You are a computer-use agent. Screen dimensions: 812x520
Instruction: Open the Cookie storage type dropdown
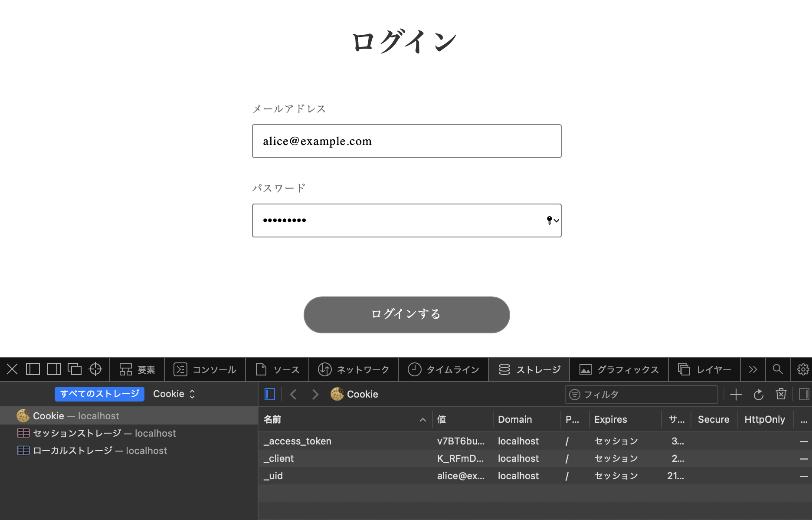(x=174, y=394)
